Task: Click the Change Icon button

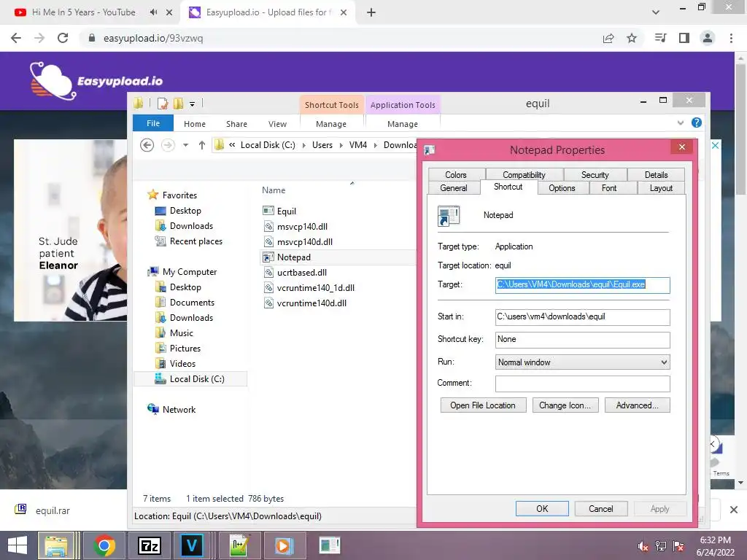Action: click(565, 405)
